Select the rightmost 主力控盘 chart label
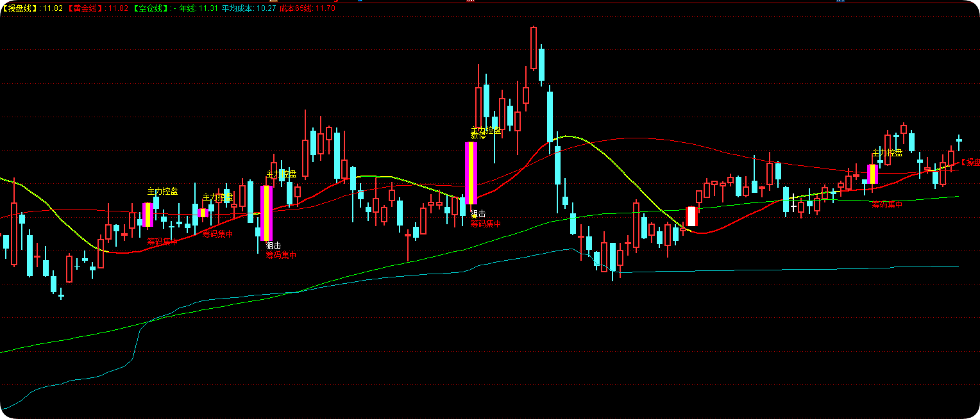The height and width of the screenshot is (419, 980). point(887,152)
